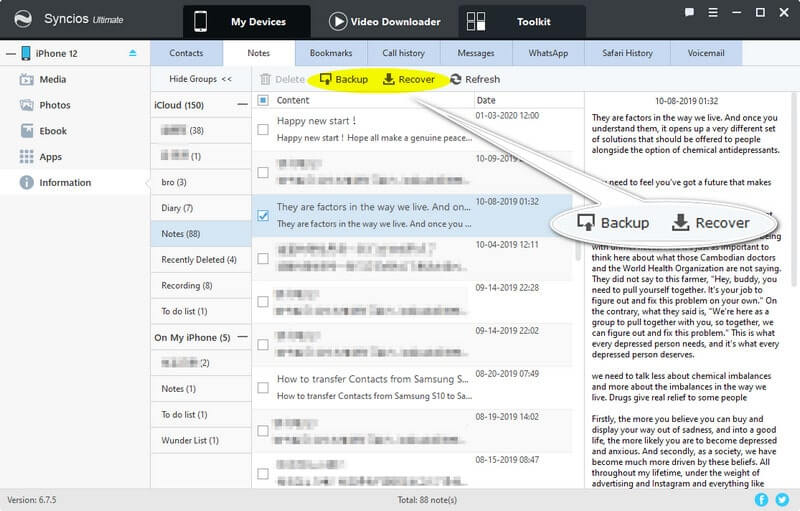Select On My iPhone Notes (1) folder
The height and width of the screenshot is (511, 800).
point(201,389)
